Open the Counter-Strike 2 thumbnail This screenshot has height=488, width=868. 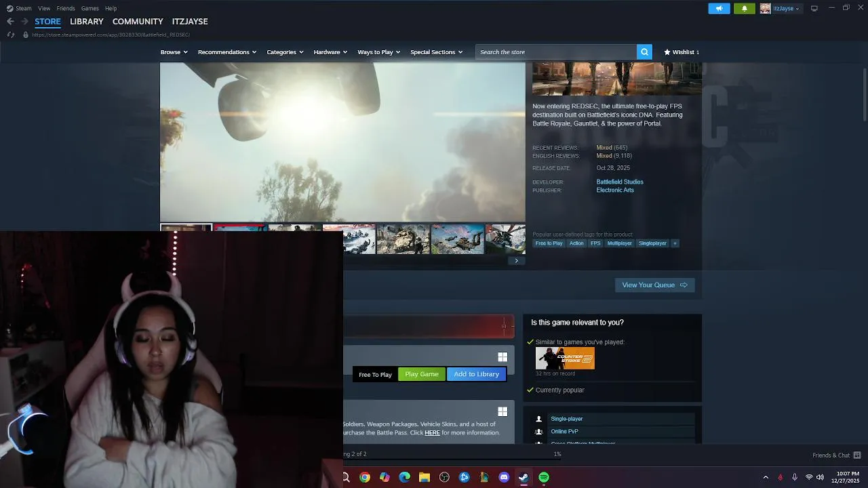click(565, 359)
